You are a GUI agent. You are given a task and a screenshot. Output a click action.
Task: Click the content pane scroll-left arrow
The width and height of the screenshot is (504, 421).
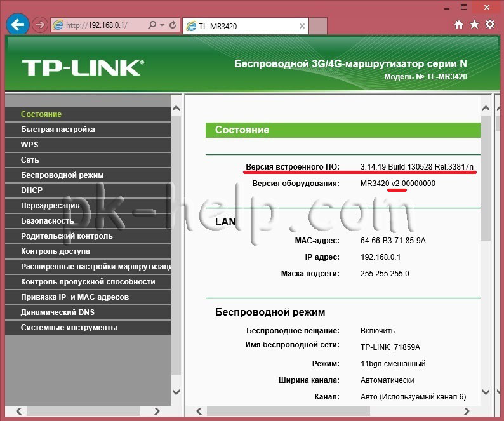199,411
